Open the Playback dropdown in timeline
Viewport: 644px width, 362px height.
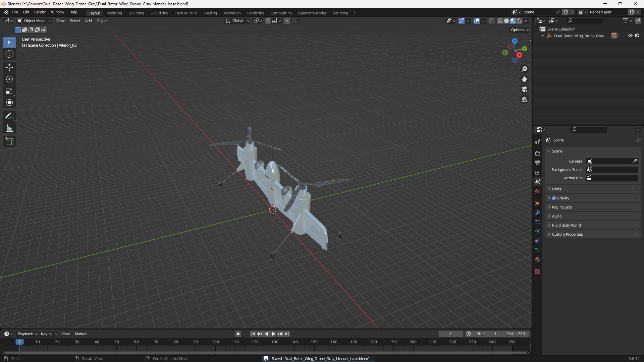[27, 334]
